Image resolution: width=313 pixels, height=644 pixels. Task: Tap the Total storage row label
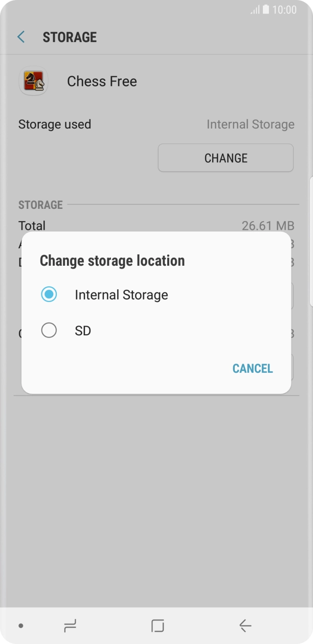tap(32, 225)
